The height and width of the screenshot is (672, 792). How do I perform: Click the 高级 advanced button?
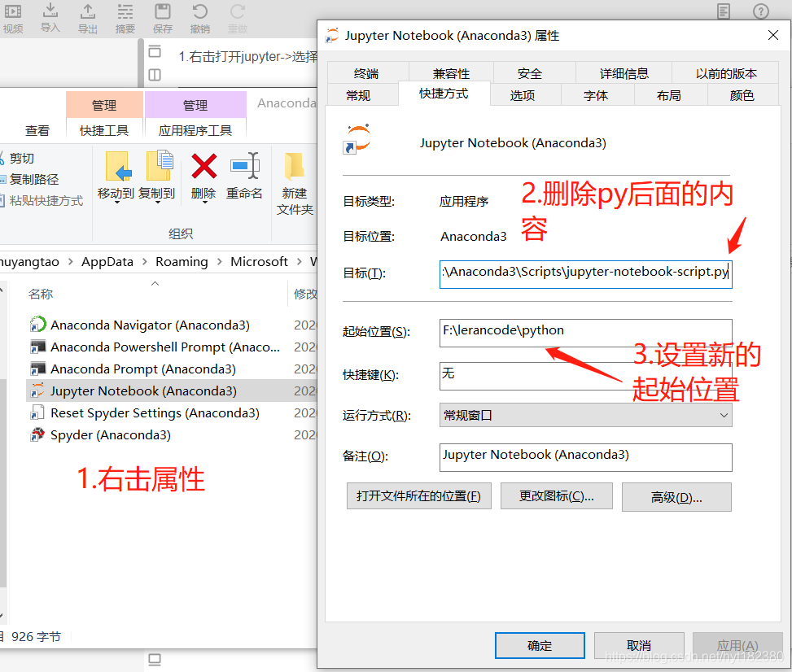tap(676, 497)
